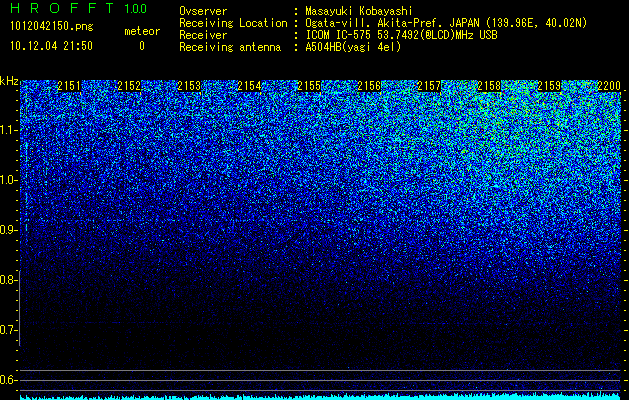Click the date stamp 10.12.04 21:50

point(51,46)
